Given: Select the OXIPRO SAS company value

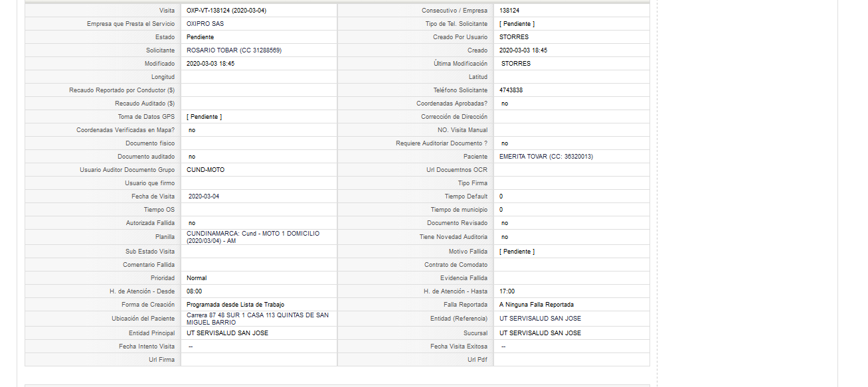Looking at the screenshot, I should [x=205, y=24].
